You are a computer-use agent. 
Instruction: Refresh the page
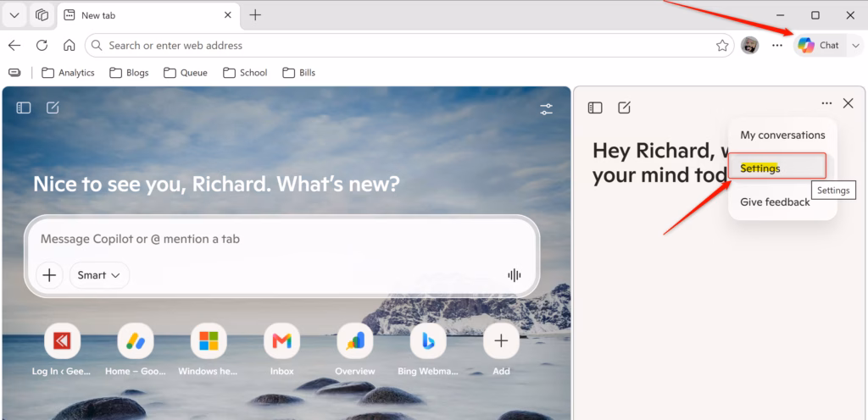pos(42,46)
